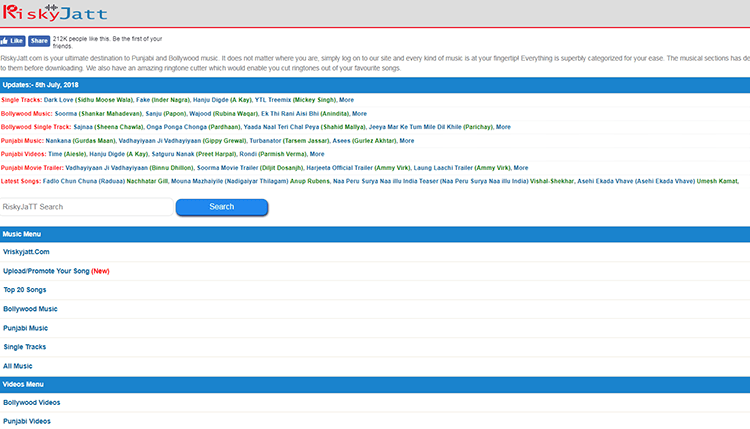Open Wajood (Rubina Waqar) album
Viewport: 750px width, 429px height.
[223, 114]
